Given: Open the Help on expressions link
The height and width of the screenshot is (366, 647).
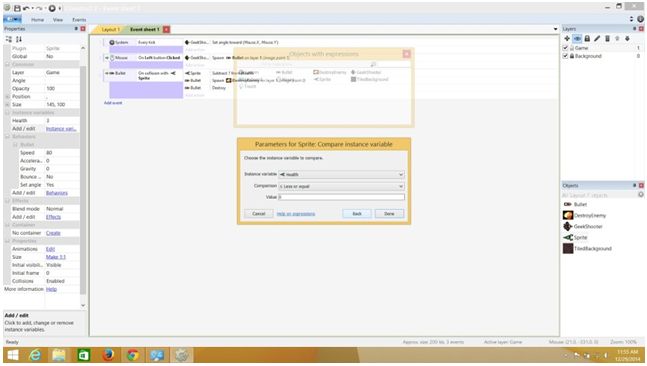Looking at the screenshot, I should pyautogui.click(x=296, y=214).
